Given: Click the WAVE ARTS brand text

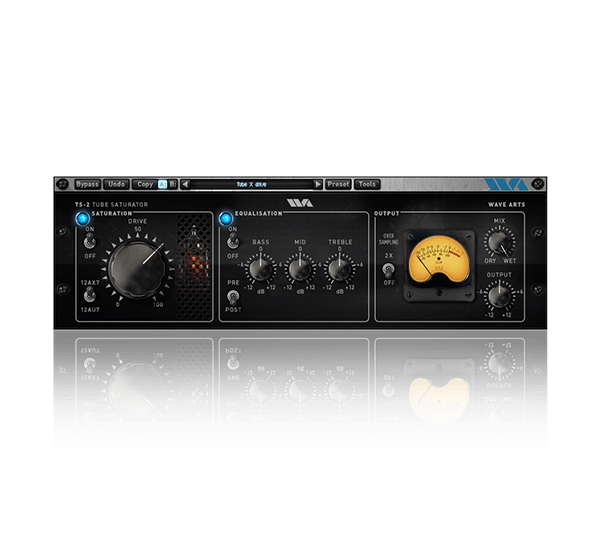Looking at the screenshot, I should tap(507, 205).
